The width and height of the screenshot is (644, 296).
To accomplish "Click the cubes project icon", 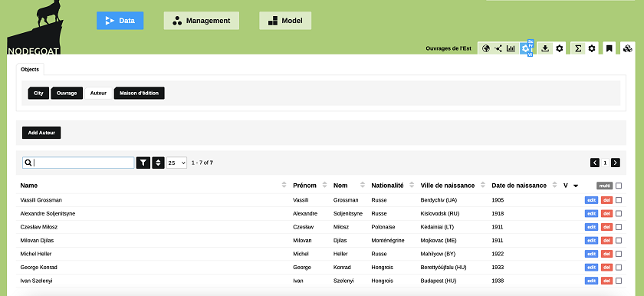I will 627,48.
